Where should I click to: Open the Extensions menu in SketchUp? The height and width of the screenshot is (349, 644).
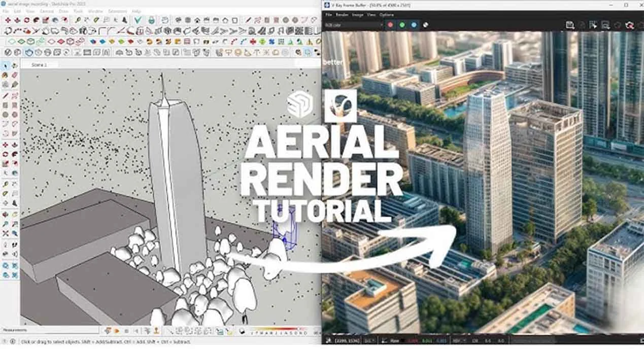pos(118,11)
